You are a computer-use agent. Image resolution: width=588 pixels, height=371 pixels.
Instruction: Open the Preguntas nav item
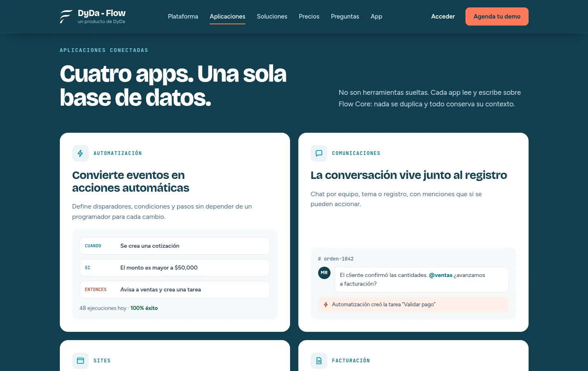click(345, 16)
